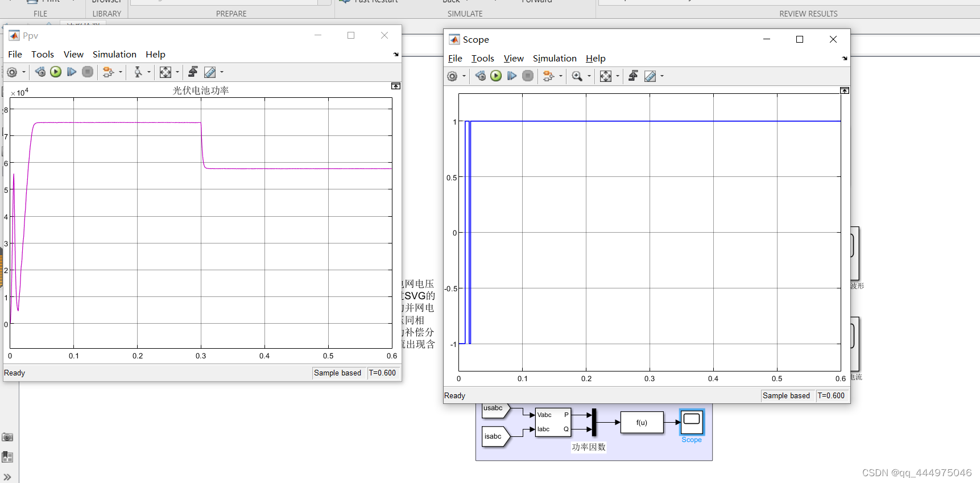Click maximize axes icon in Scope plot
Viewport: 980px width, 483px height.
pyautogui.click(x=845, y=90)
